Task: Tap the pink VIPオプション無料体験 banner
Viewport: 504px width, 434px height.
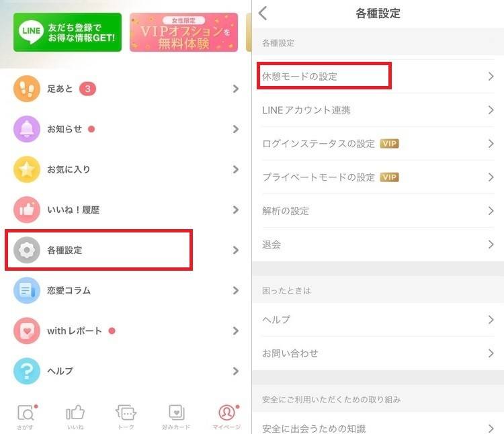Action: tap(184, 32)
